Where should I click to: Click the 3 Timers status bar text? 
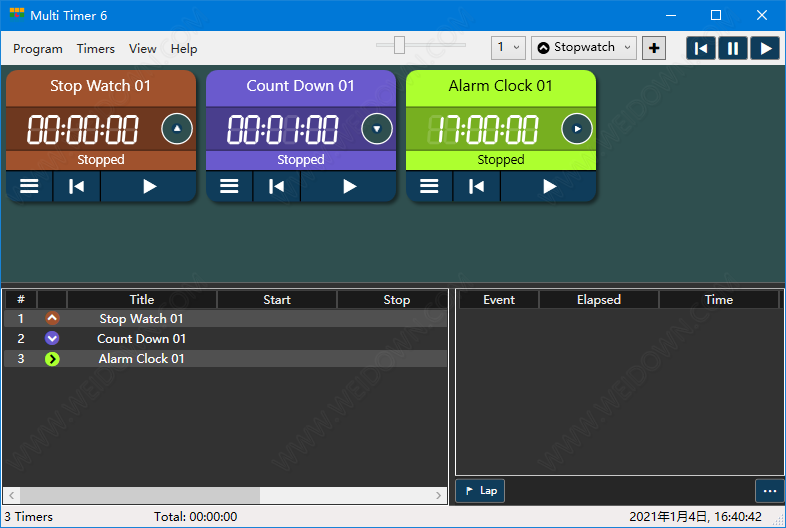click(29, 516)
